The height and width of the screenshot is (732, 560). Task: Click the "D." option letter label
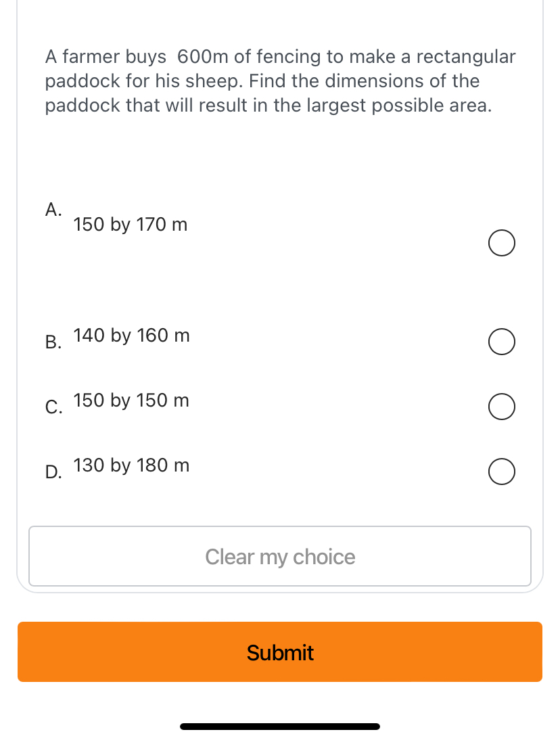53,472
